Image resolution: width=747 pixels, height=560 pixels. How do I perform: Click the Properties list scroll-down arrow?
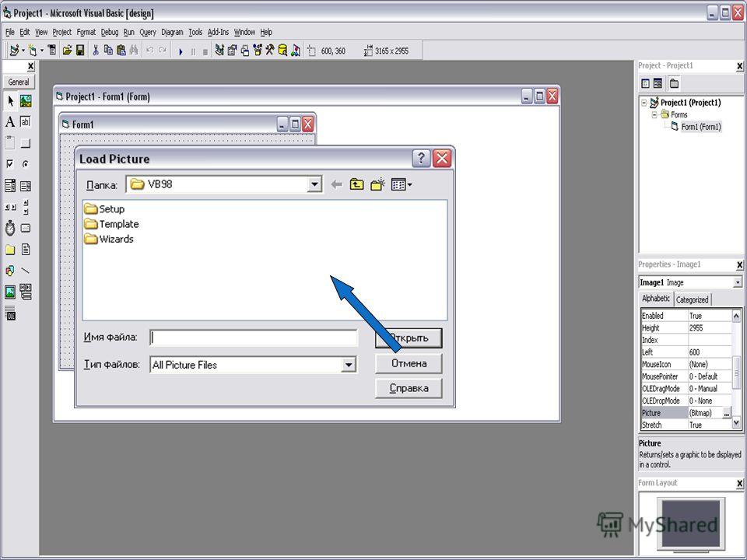click(737, 423)
